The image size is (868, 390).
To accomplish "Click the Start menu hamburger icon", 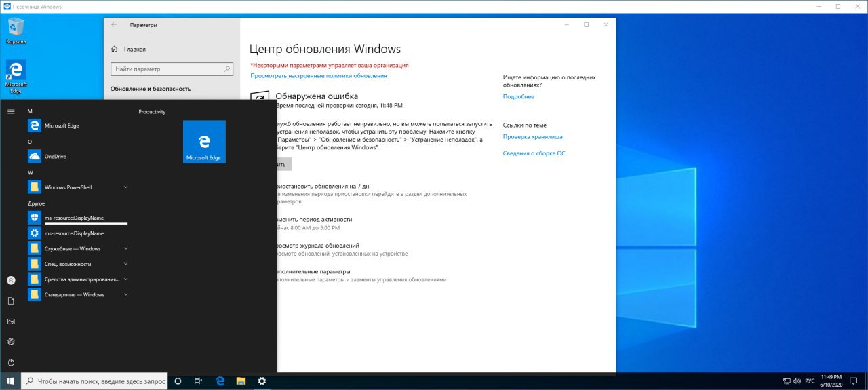I will [11, 111].
